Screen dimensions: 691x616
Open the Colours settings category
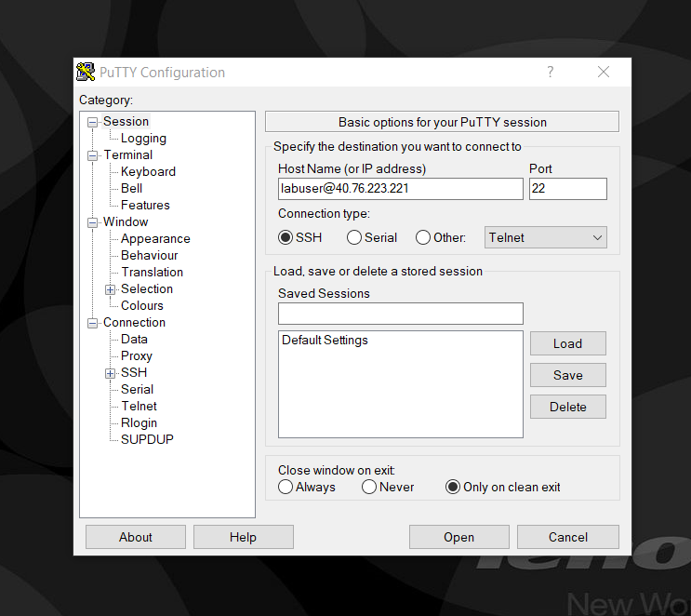pyautogui.click(x=142, y=305)
